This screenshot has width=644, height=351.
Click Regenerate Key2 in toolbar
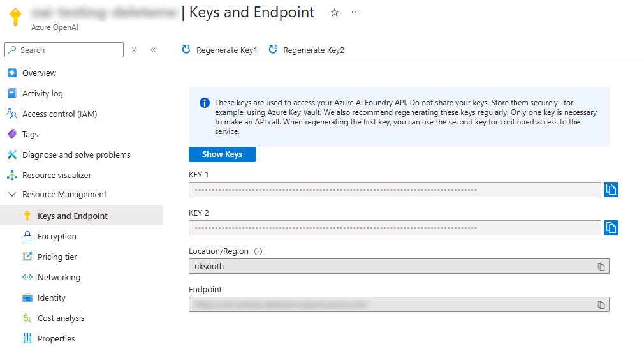307,50
